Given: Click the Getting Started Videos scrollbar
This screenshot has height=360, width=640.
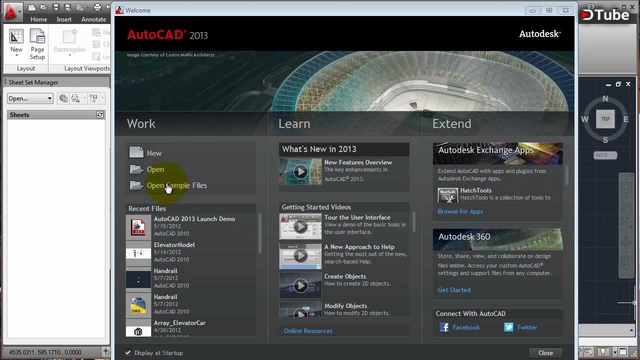Looking at the screenshot, I should (413, 222).
